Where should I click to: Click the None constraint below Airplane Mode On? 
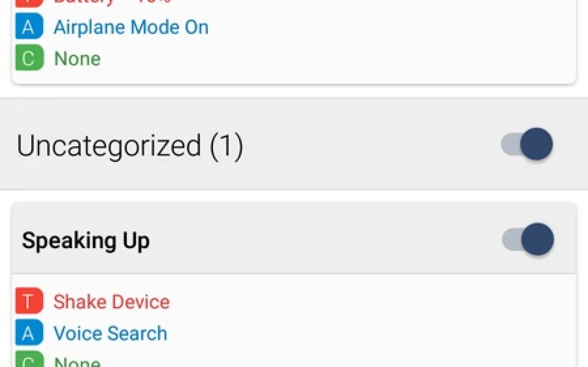pos(77,58)
